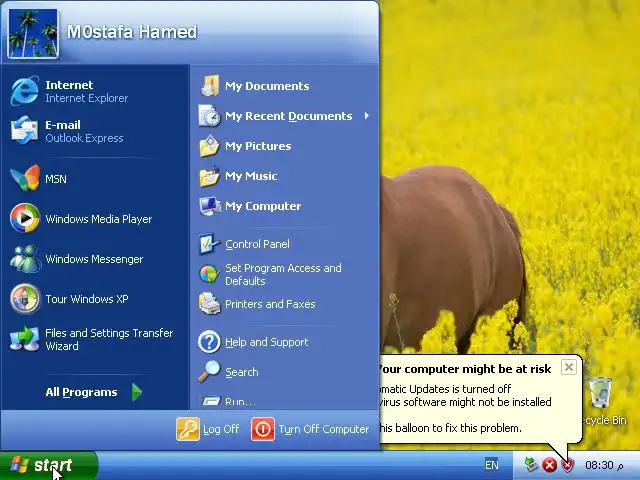Choose the Help and Support menu label
The image size is (640, 480).
point(267,342)
